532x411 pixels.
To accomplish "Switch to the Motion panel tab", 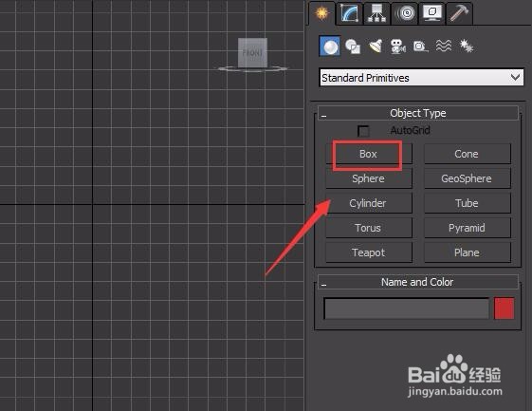I will [405, 13].
